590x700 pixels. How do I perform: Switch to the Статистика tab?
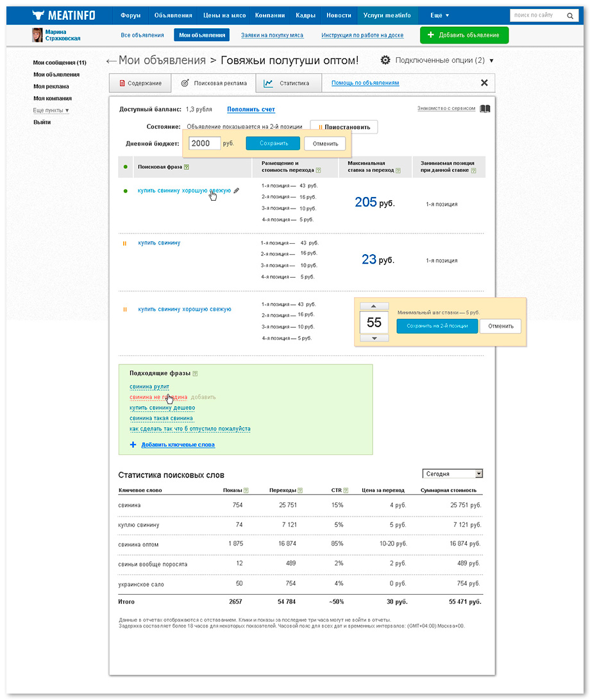tap(289, 83)
